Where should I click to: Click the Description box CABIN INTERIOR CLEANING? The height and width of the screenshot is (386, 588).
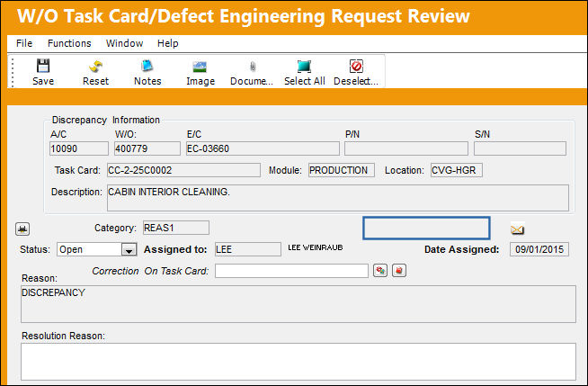point(338,198)
